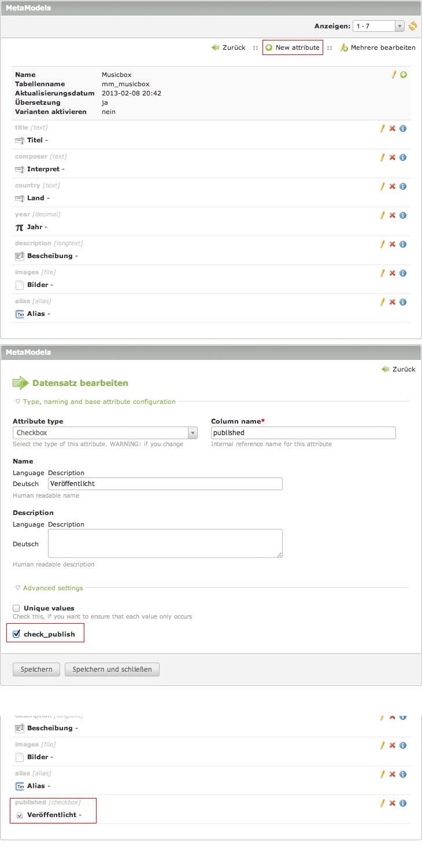422x868 pixels.
Task: Edit the year attribute with pencil icon
Action: [x=382, y=215]
